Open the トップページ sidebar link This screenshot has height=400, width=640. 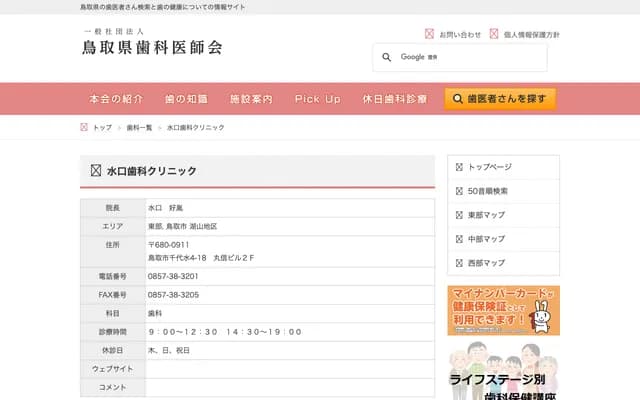pyautogui.click(x=489, y=167)
